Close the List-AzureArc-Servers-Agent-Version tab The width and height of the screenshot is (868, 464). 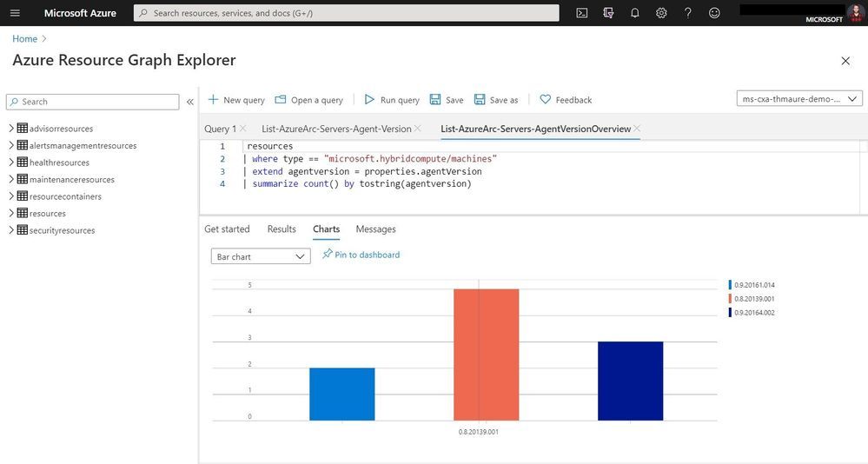(418, 129)
